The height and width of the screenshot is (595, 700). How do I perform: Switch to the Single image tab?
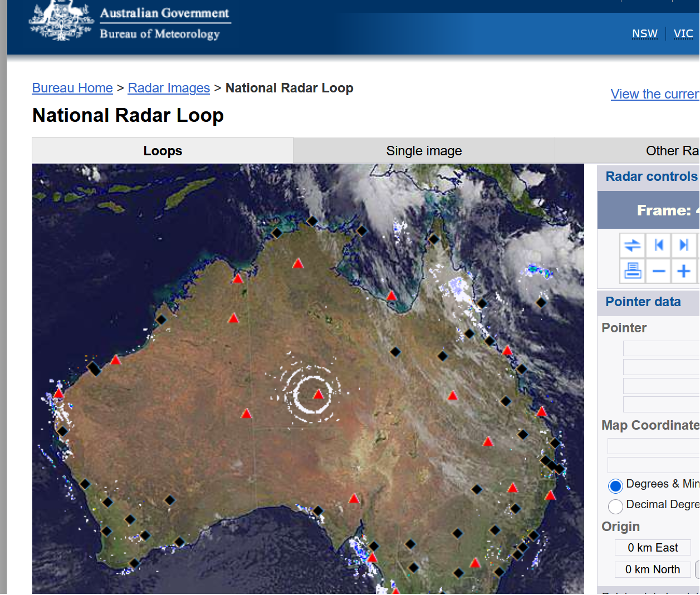click(424, 151)
